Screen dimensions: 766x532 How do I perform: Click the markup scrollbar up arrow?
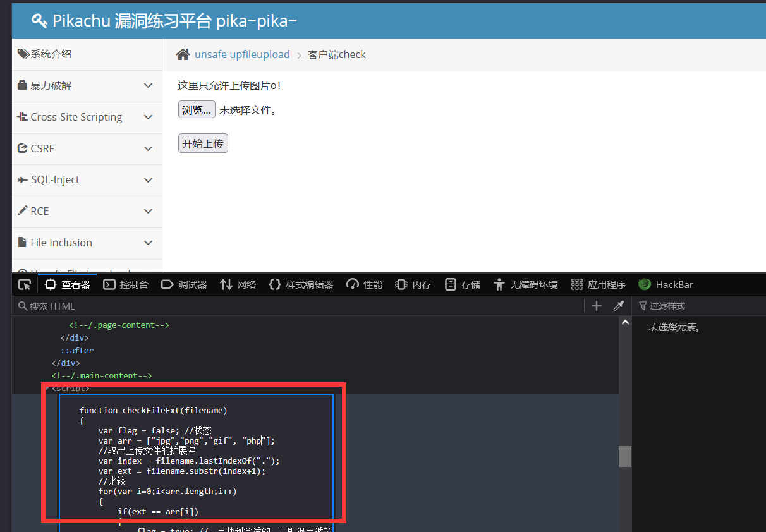(x=625, y=322)
